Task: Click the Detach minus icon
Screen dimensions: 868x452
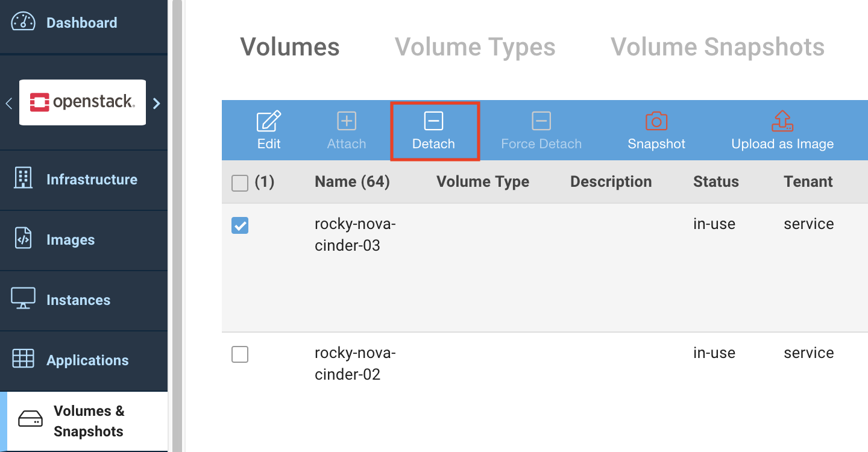Action: click(x=433, y=122)
